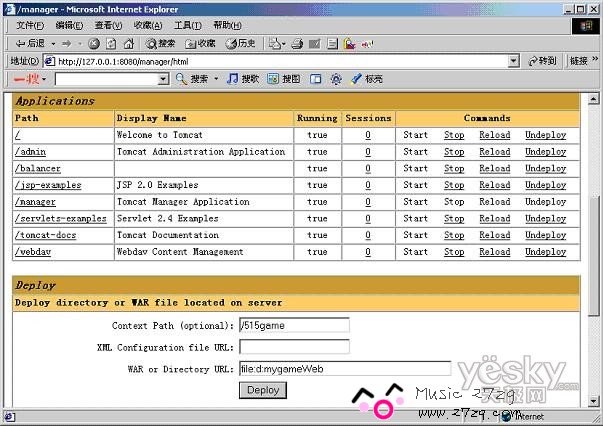Click the sessions count for /admin
603x426 pixels.
click(368, 152)
